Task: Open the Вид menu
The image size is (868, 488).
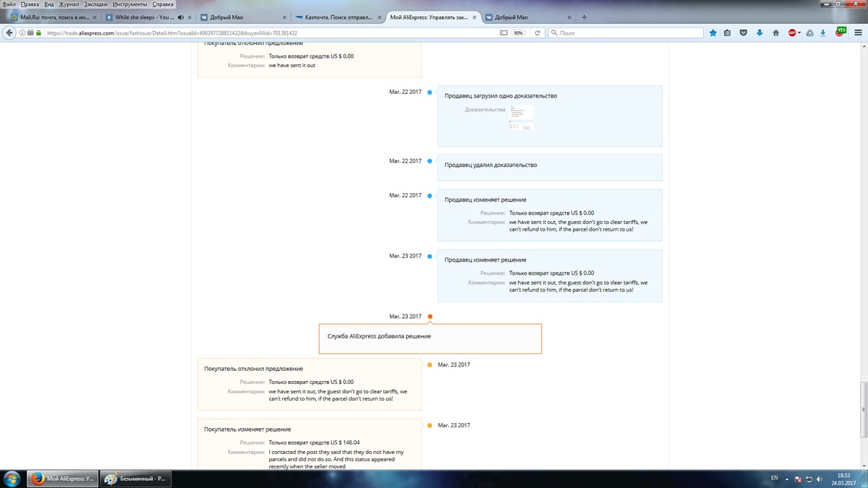Action: click(49, 4)
